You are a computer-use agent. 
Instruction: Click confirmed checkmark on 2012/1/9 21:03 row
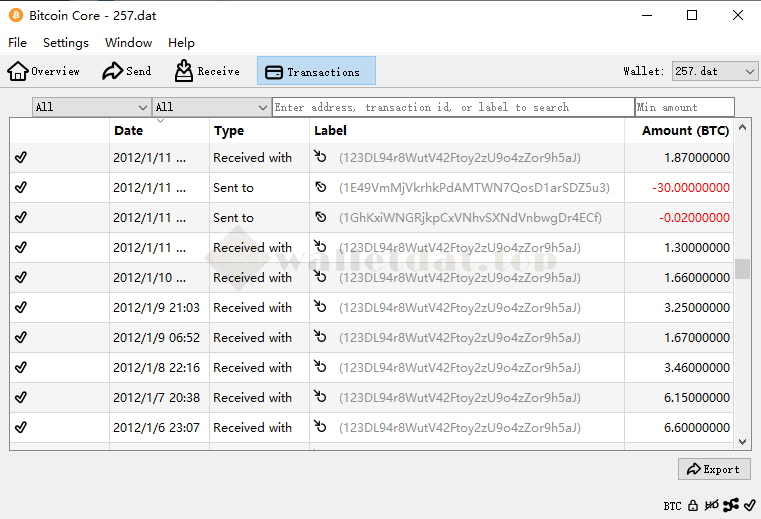pos(21,308)
